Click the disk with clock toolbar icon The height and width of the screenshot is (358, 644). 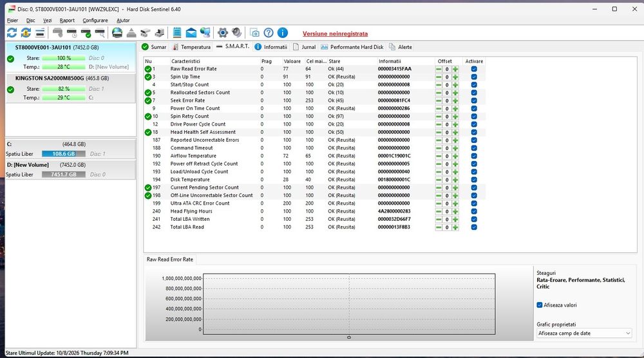pyautogui.click(x=71, y=33)
